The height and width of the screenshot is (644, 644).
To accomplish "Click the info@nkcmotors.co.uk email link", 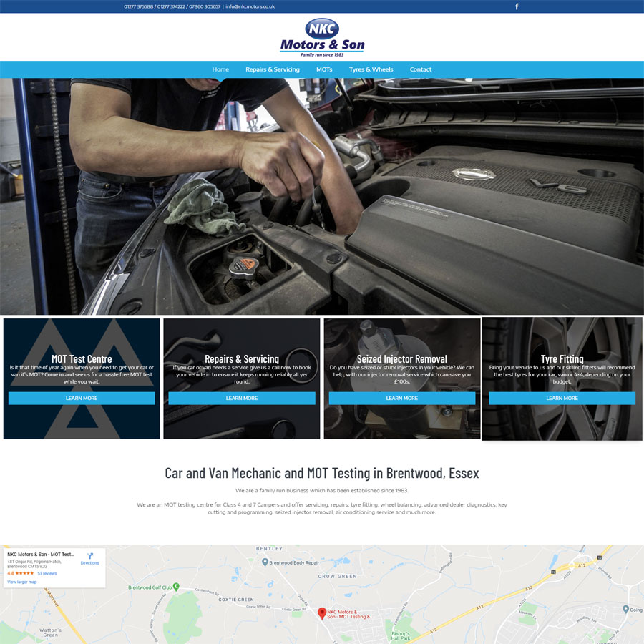I will [250, 6].
